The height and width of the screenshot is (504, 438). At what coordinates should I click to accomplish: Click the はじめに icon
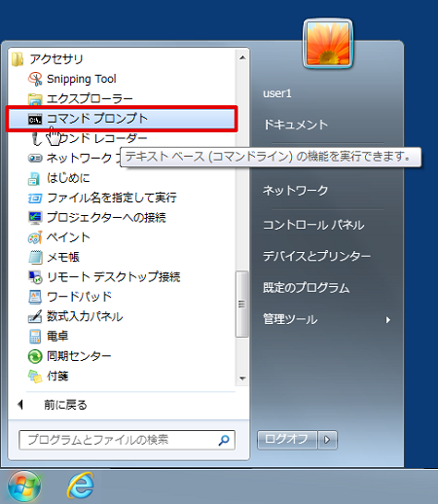[x=34, y=178]
